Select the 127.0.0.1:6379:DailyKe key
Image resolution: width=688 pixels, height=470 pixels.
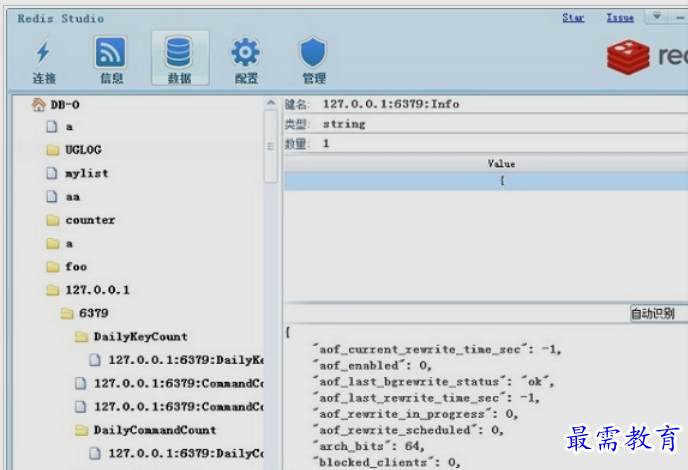tap(186, 360)
